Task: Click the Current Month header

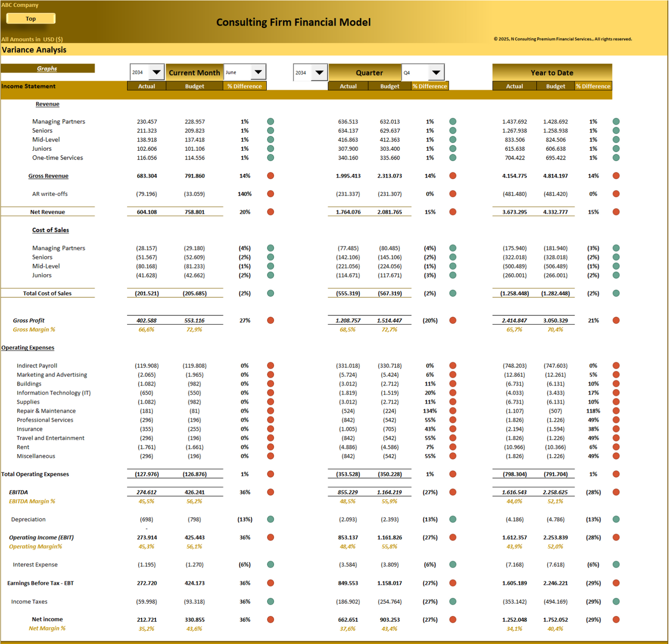Action: (194, 72)
